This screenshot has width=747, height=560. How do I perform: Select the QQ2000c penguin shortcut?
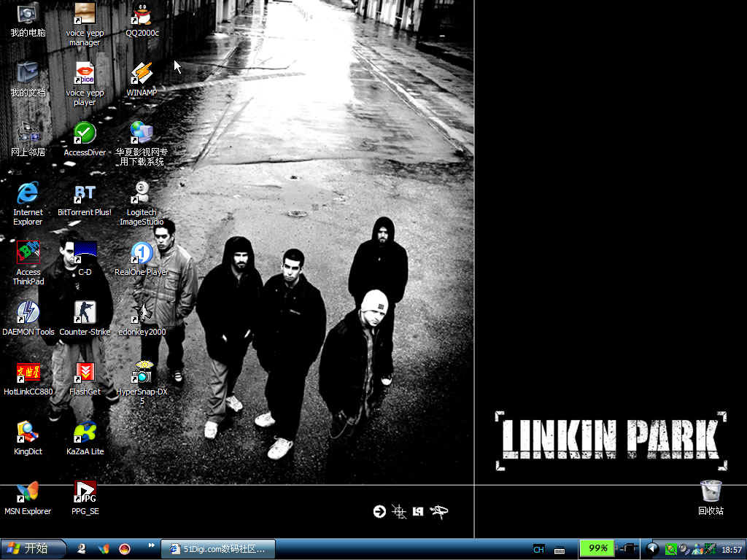142,20
